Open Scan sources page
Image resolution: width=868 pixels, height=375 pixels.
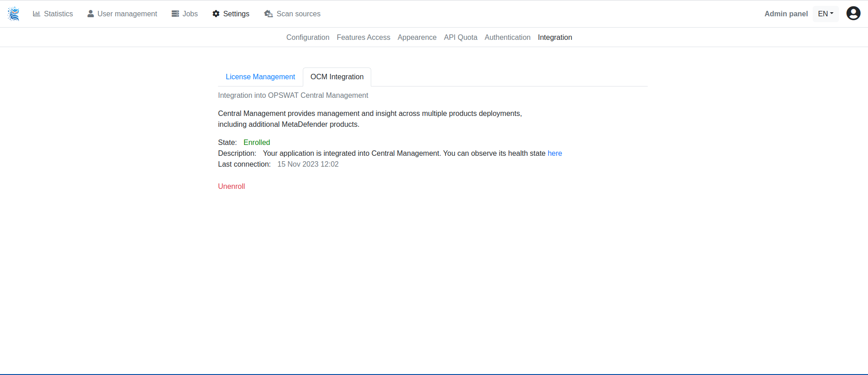pos(299,14)
